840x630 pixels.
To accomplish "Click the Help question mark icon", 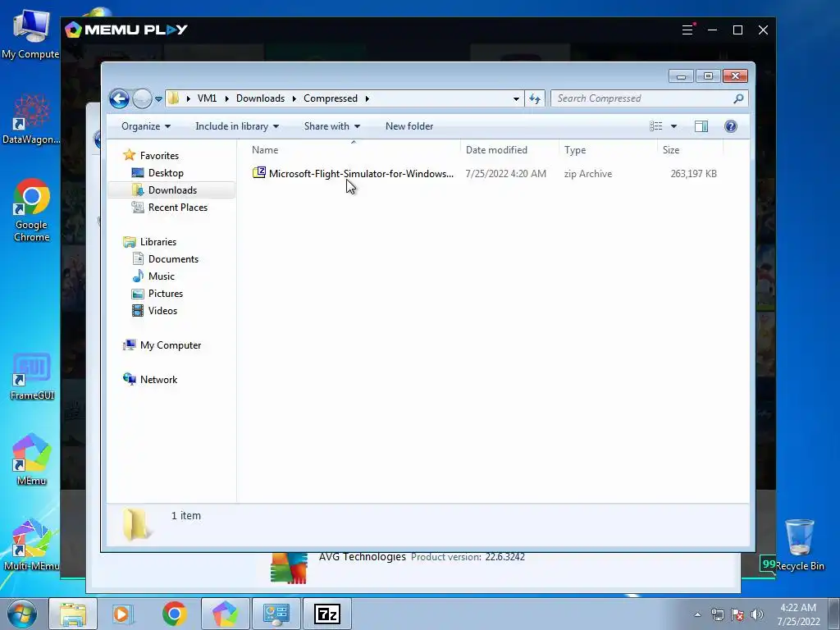I will 731,126.
